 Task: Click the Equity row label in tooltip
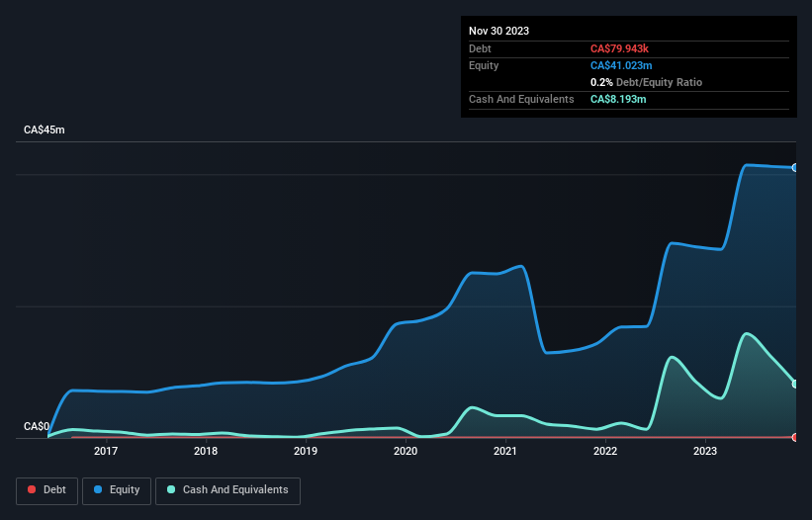tap(484, 65)
